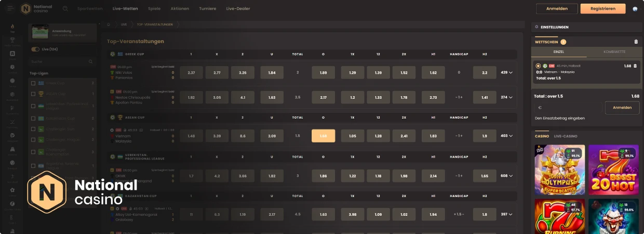Viewport: 644px width, 234px height.
Task: Expand 403 markets for Vietnam match
Action: pyautogui.click(x=506, y=136)
